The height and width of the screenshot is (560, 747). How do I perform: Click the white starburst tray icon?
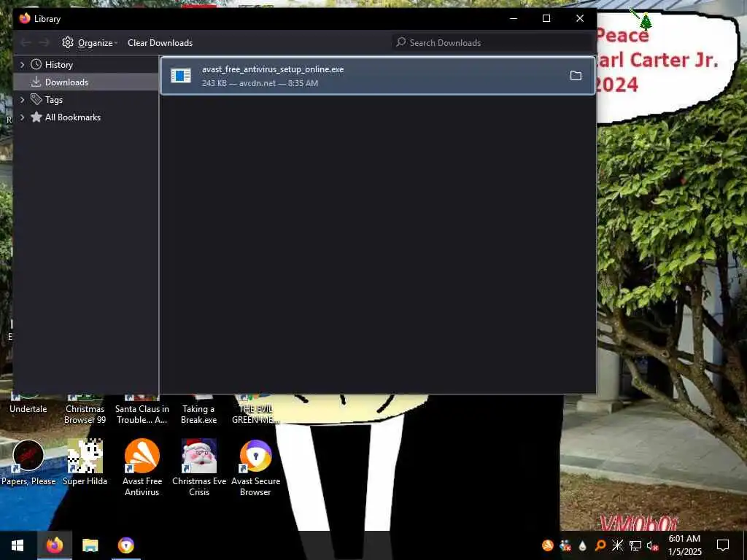click(617, 545)
